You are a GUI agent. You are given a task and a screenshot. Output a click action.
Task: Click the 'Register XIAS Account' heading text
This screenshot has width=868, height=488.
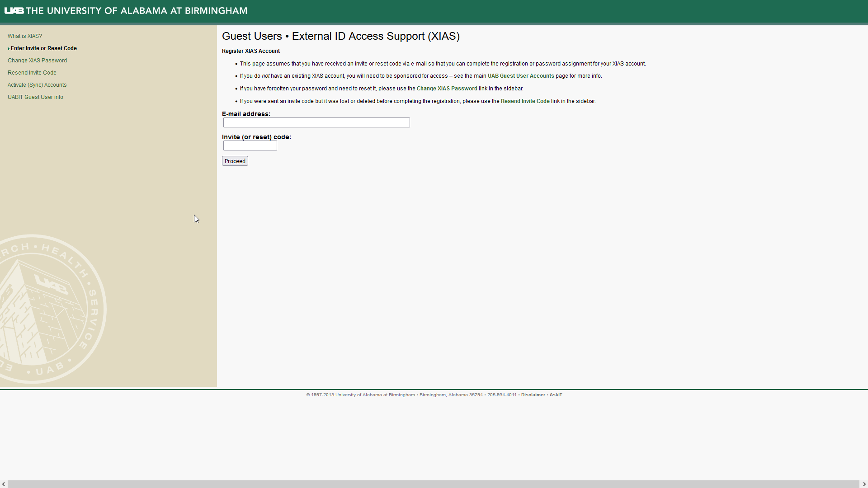(x=251, y=51)
